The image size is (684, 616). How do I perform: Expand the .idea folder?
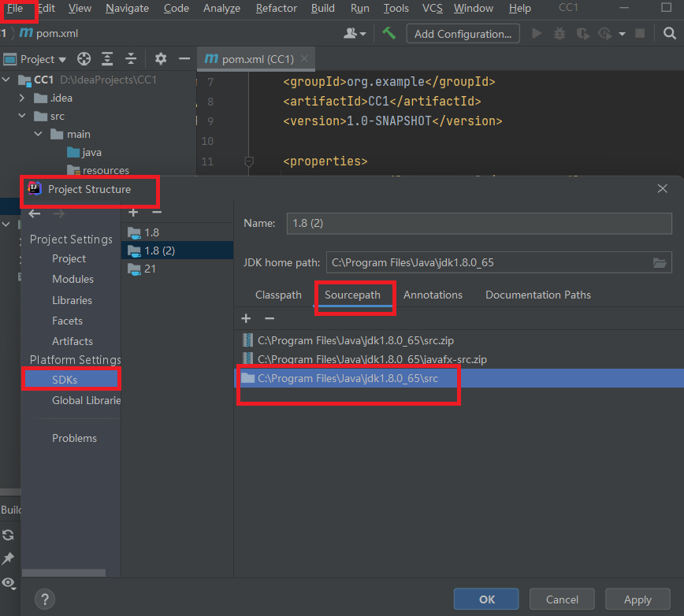point(22,98)
